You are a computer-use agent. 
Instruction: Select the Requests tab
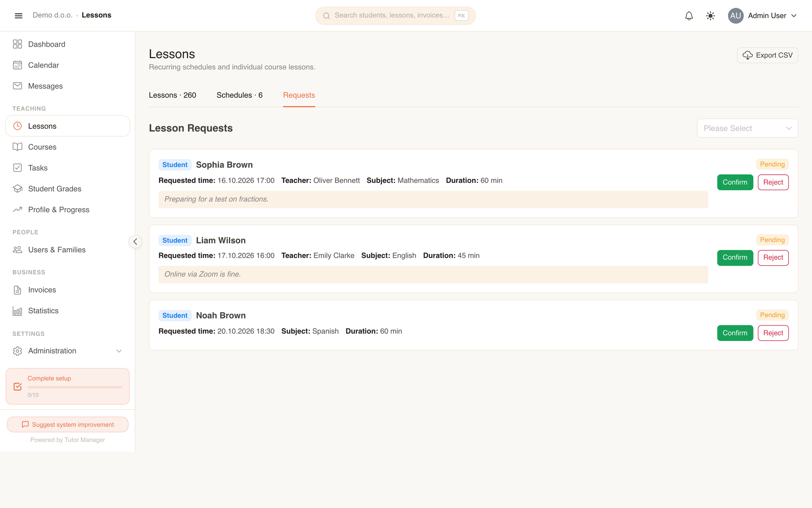tap(299, 95)
